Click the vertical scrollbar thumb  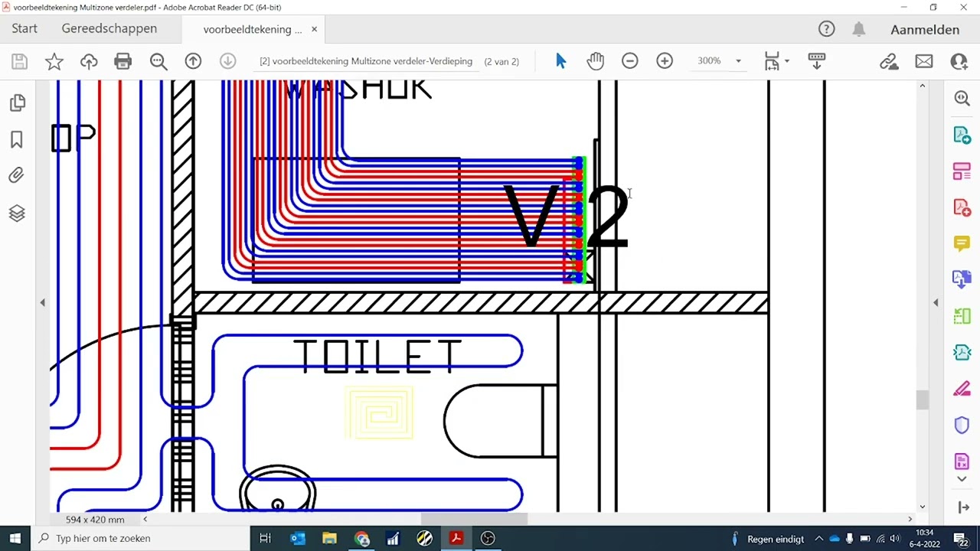pos(923,399)
